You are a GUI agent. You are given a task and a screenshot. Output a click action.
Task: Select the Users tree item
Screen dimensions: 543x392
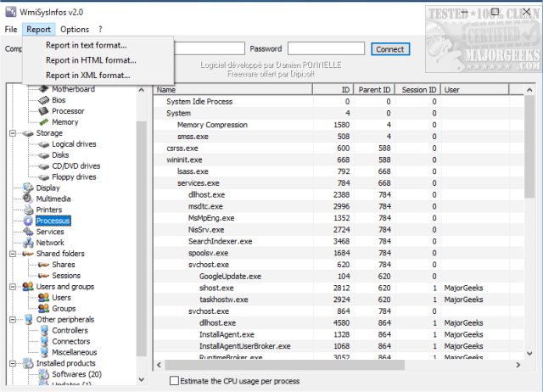61,298
